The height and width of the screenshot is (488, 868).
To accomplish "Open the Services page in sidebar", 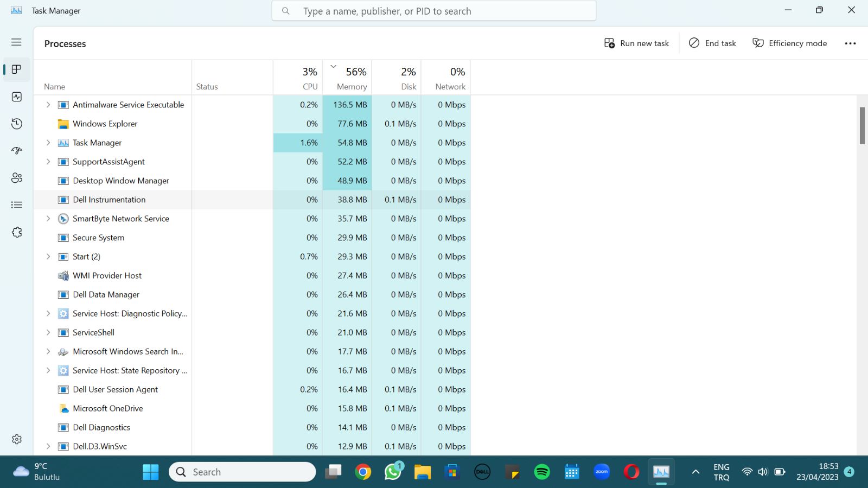I will (17, 232).
